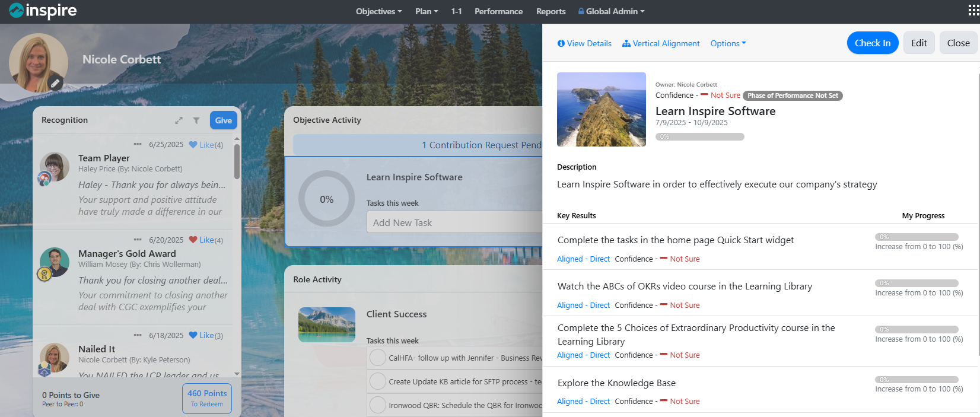Open more options on the Nailed It recognition
Screen dimensions: 980x417
click(x=138, y=335)
